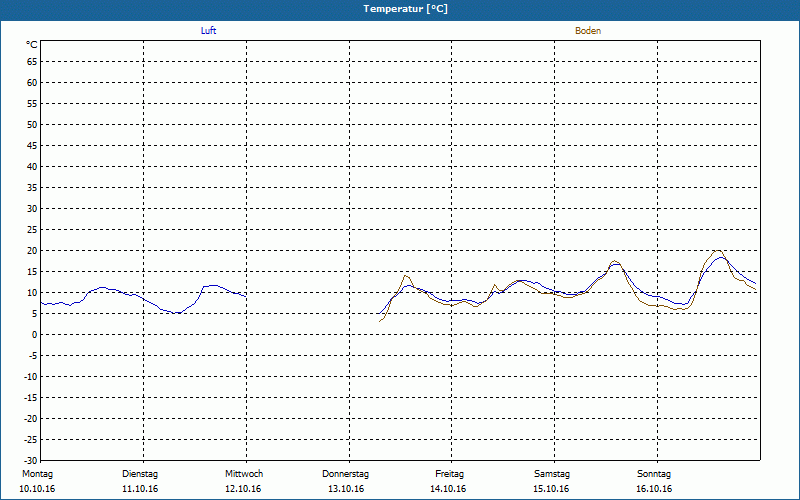Click the -20 value on temperature axis
Image resolution: width=800 pixels, height=500 pixels.
31,418
